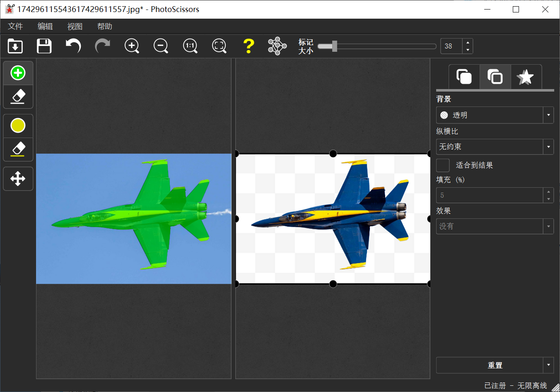Open the 帮助 menu

105,26
